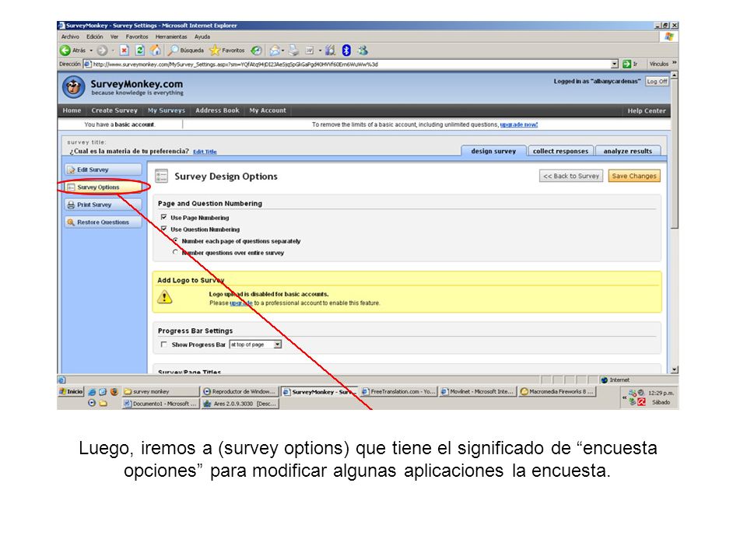Click the Save Changes button
Image resolution: width=747 pixels, height=560 pixels.
[x=634, y=176]
